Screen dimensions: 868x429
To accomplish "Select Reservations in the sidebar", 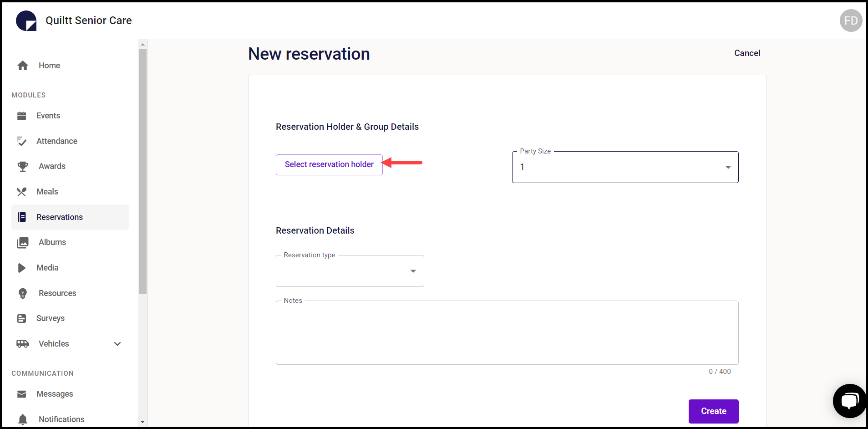I will [x=70, y=217].
